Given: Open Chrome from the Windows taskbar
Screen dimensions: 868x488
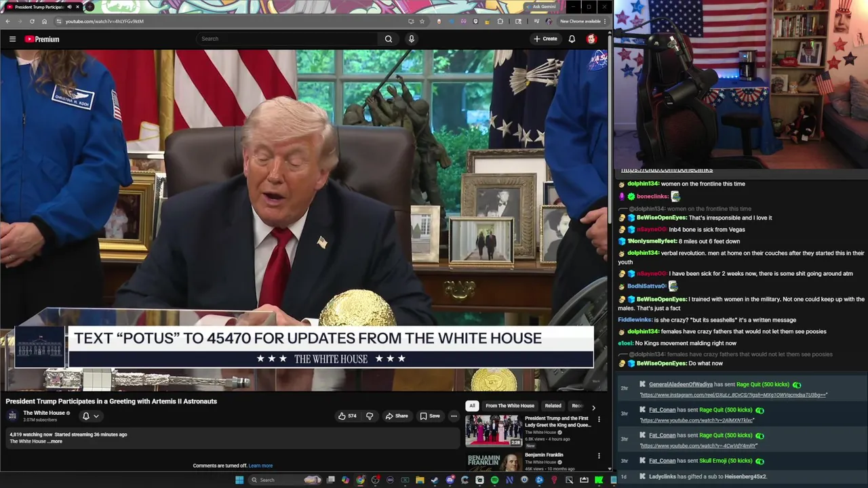Looking at the screenshot, I should 360,480.
